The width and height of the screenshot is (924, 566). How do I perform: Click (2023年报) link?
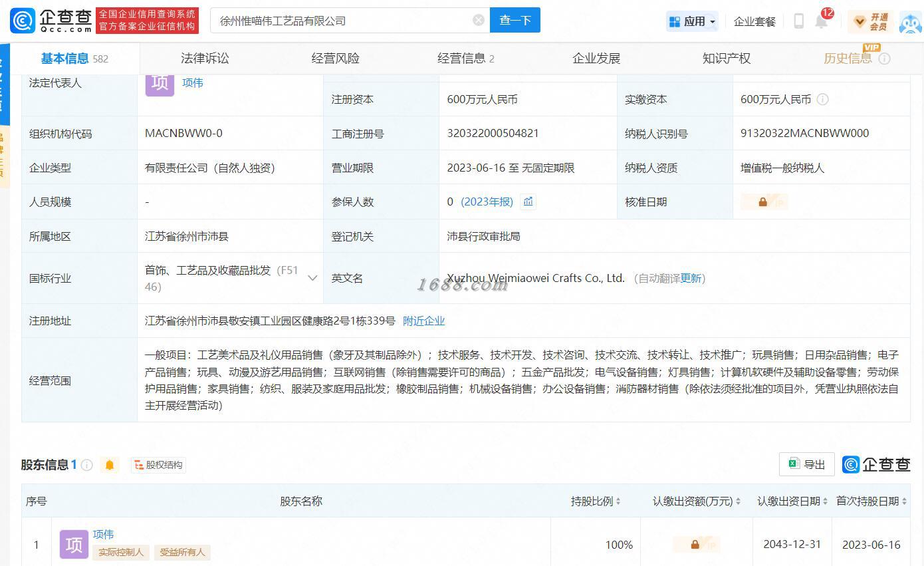pos(487,202)
